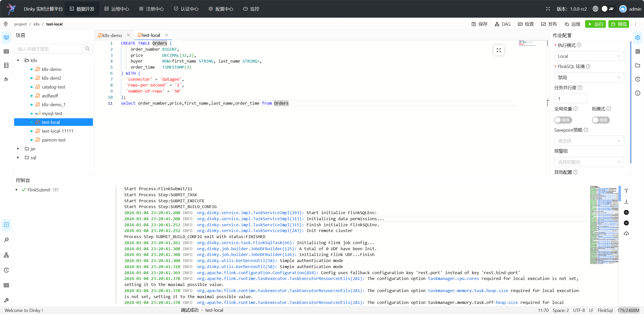Screen dimensions: 644x314
Task: Open the 注册中心 menu
Action: (x=152, y=9)
